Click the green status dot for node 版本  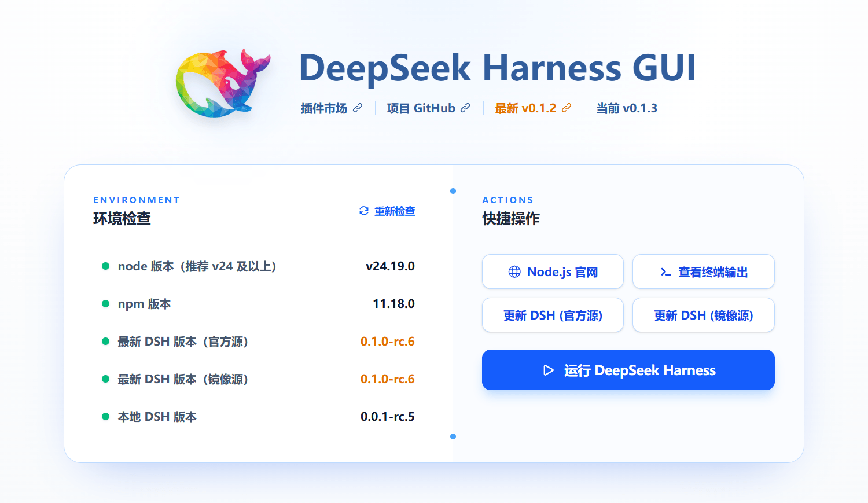tap(105, 266)
